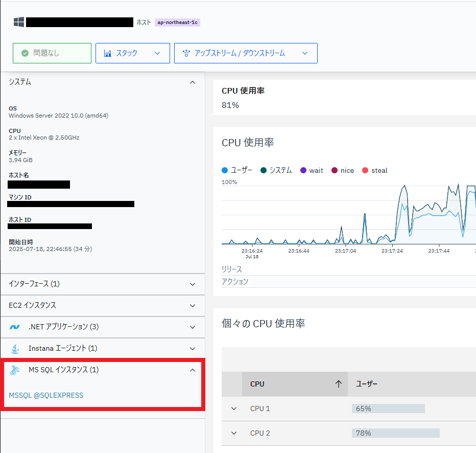Click the ホスト label beside host name
This screenshot has width=476, height=453.
tap(144, 22)
